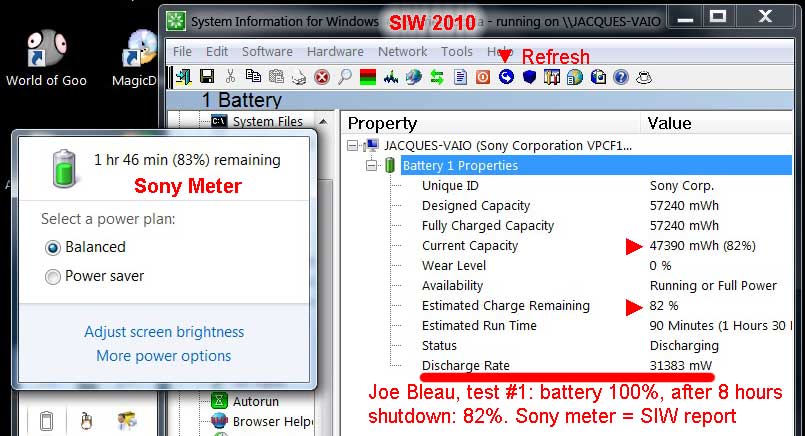
Task: Open the File menu
Action: (182, 51)
